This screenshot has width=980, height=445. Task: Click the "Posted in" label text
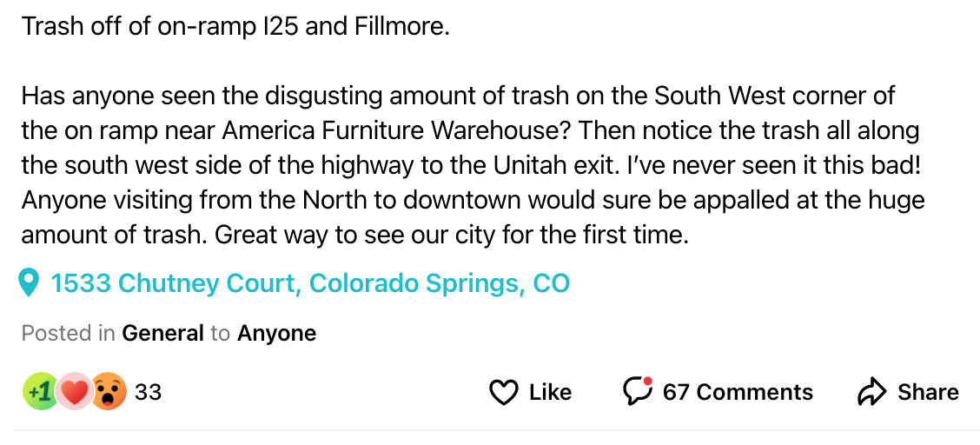[68, 333]
